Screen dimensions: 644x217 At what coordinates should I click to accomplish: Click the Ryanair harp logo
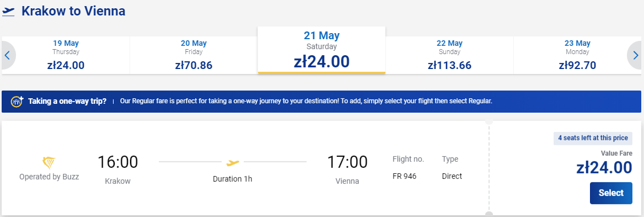(49, 163)
